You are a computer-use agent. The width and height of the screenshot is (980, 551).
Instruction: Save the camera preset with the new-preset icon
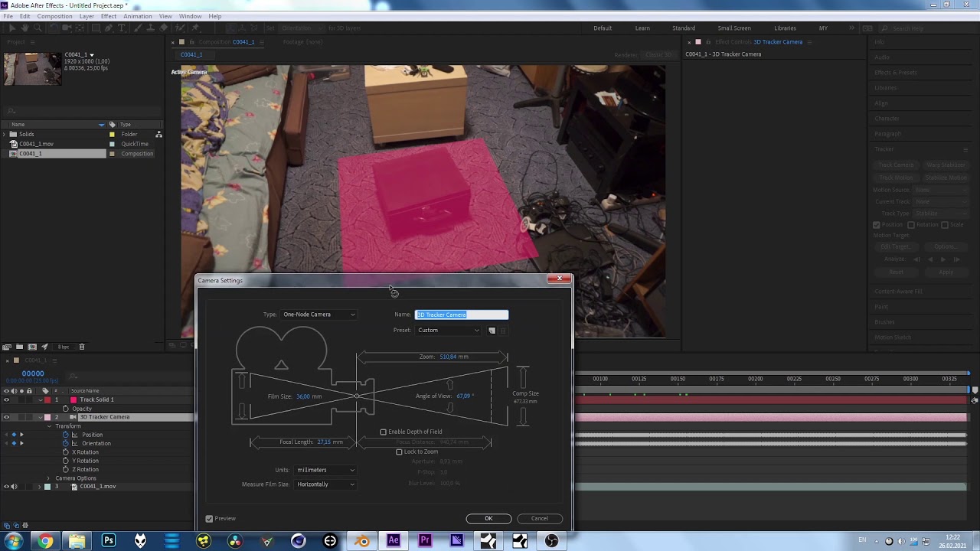point(492,331)
